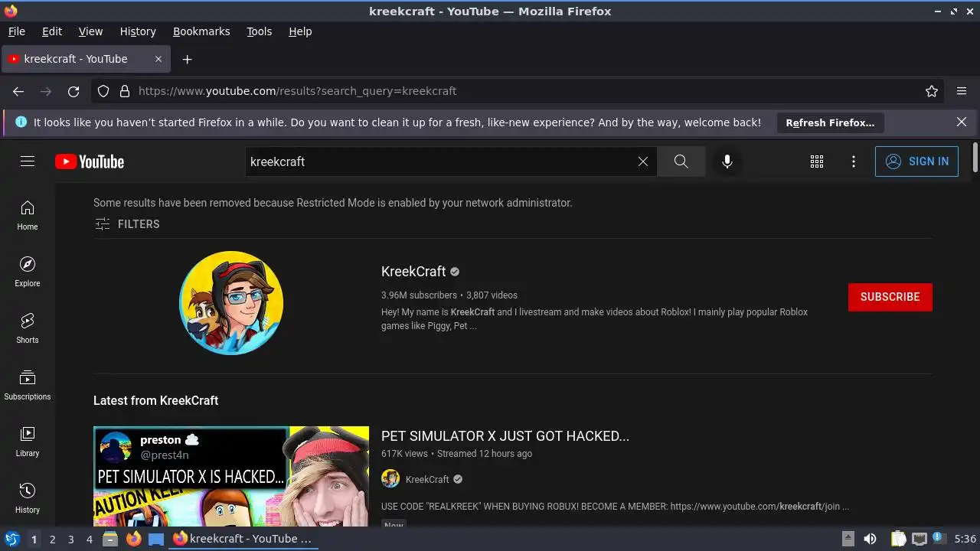Click Refresh Firefox… button
The height and width of the screenshot is (551, 980).
(x=830, y=122)
